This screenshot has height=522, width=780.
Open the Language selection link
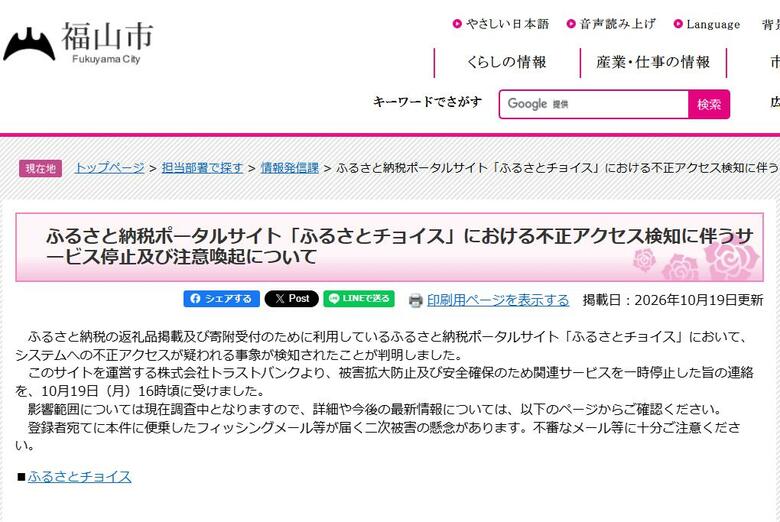click(707, 24)
